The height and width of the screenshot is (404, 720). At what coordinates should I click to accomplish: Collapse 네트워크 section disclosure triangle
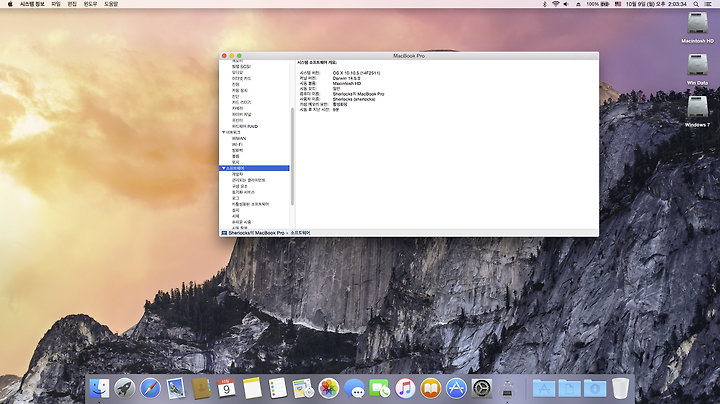point(224,132)
